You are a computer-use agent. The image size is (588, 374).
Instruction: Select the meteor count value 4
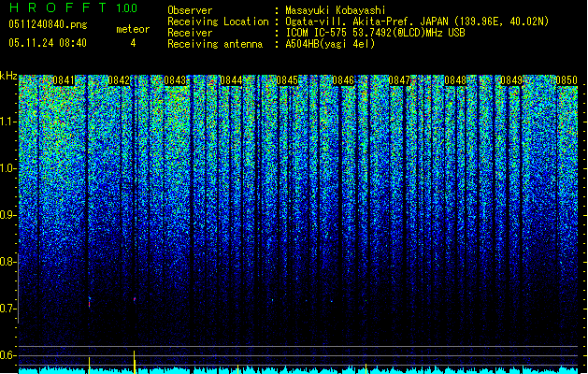pyautogui.click(x=133, y=43)
